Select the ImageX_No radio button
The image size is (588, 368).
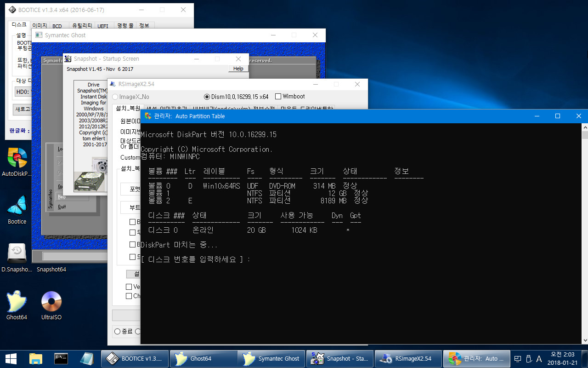coord(131,97)
